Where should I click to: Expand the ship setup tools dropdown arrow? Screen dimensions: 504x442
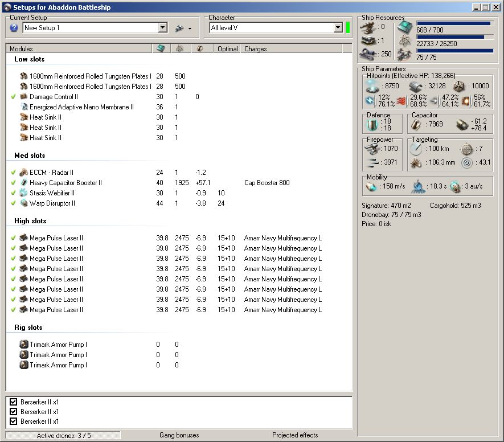190,28
